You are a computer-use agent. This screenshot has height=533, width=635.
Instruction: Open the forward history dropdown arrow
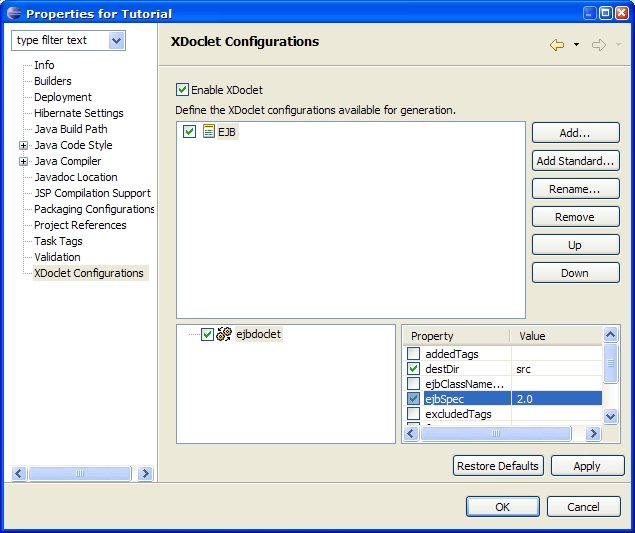[x=618, y=45]
